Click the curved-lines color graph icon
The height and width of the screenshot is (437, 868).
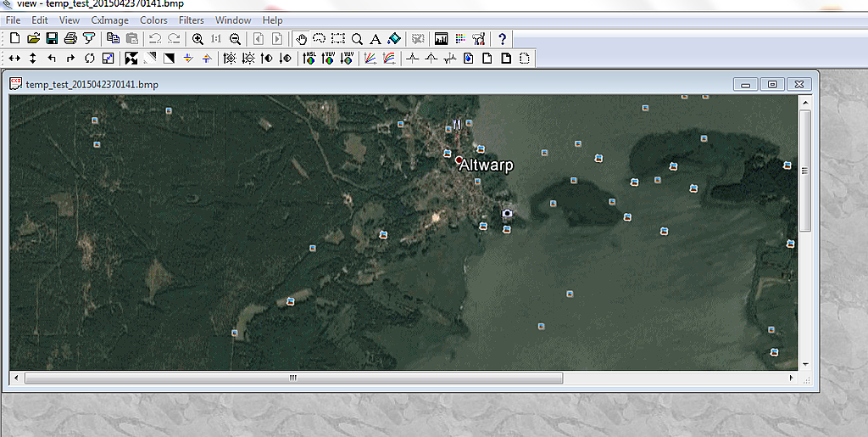(389, 58)
